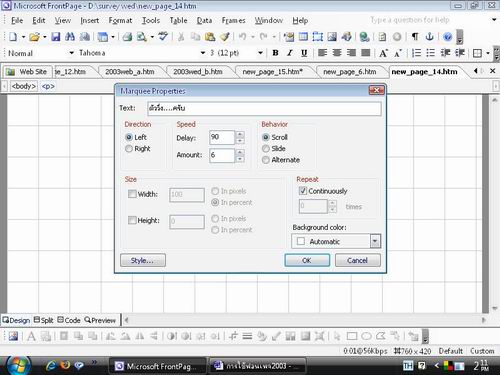The width and height of the screenshot is (500, 375).
Task: Apply Underline formatting
Action: click(304, 53)
